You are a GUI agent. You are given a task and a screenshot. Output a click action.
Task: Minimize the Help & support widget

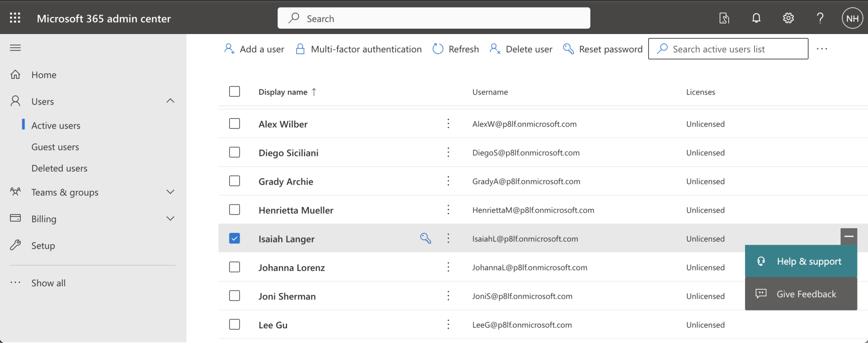(x=849, y=236)
